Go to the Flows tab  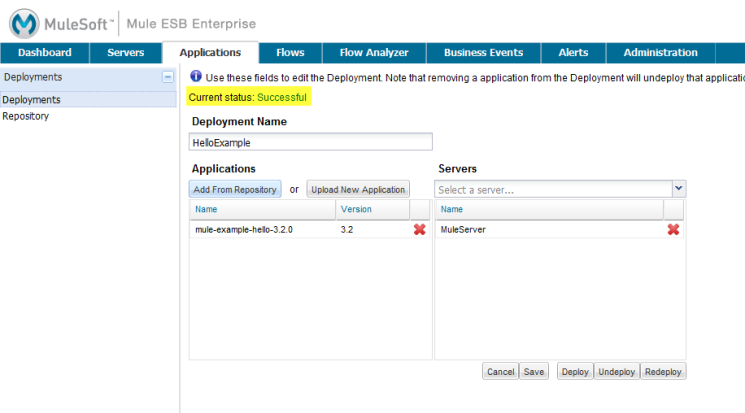click(x=290, y=53)
